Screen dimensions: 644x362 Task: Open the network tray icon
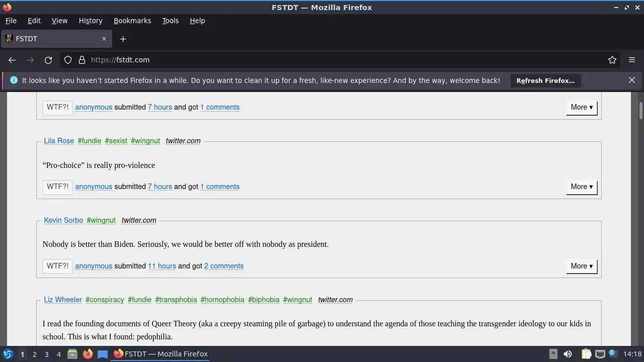(x=600, y=354)
